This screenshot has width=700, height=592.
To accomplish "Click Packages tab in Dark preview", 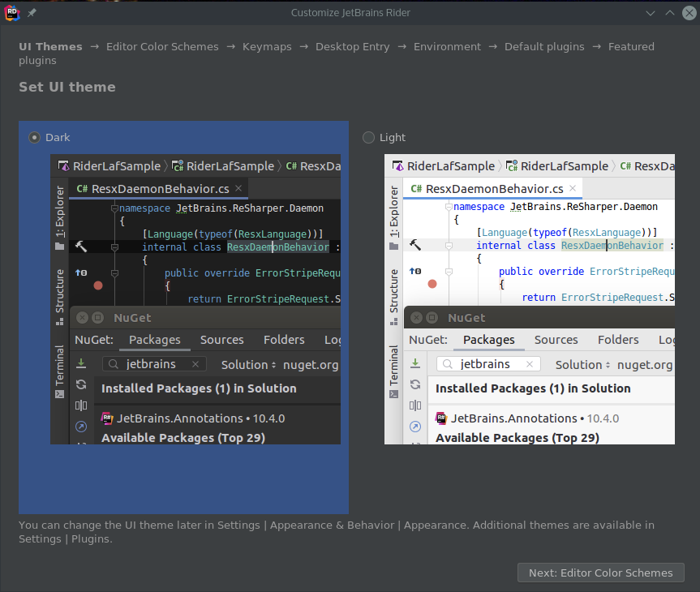I will [x=154, y=340].
